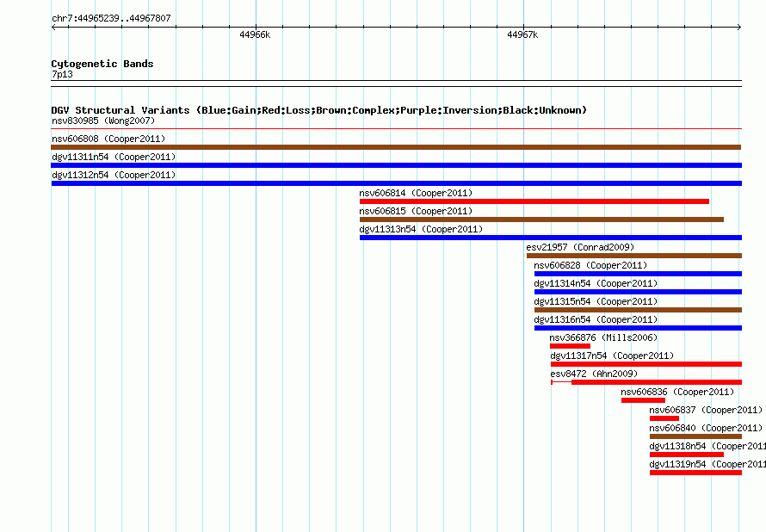Viewport: 766px width, 532px height.
Task: Click the red nsv606814 loss bar
Action: pos(534,201)
